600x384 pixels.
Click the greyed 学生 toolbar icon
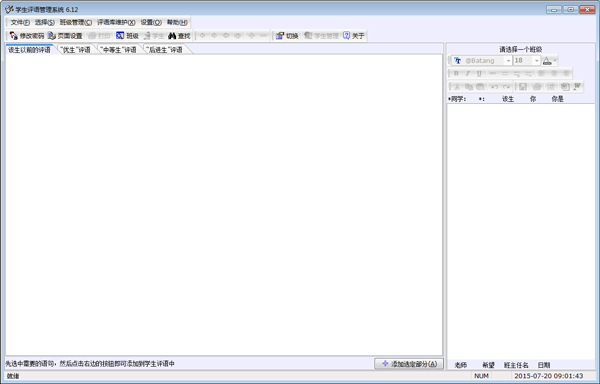147,36
